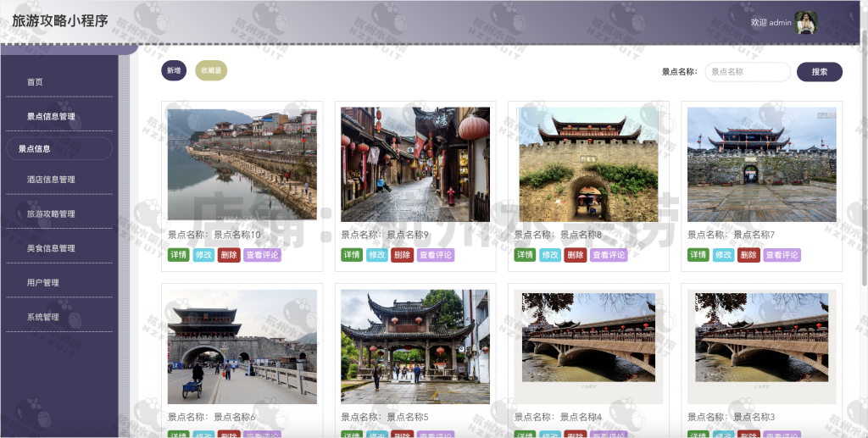Focus the 景点名称 search field
The width and height of the screenshot is (868, 438).
click(x=748, y=72)
